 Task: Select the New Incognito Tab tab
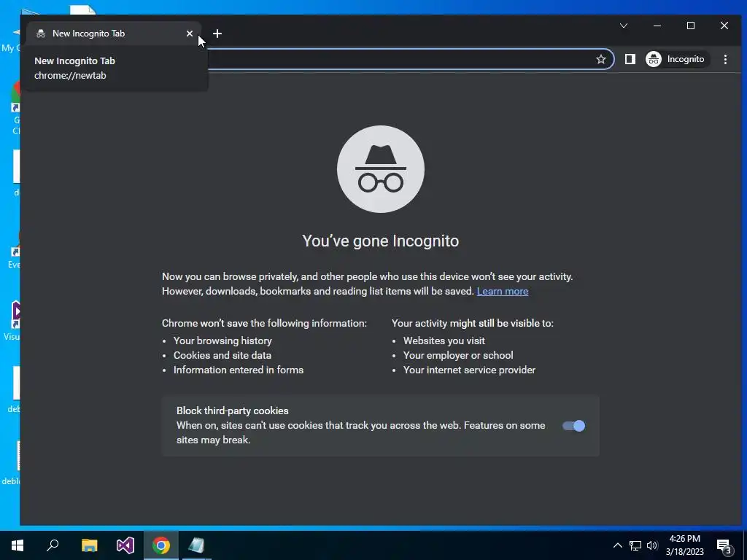pos(115,34)
